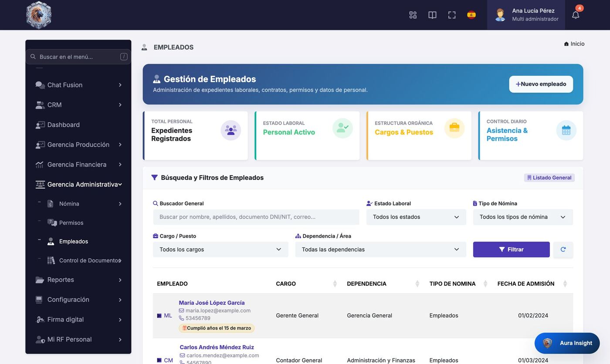Click the Buscador General search field
The height and width of the screenshot is (364, 610).
pyautogui.click(x=256, y=217)
